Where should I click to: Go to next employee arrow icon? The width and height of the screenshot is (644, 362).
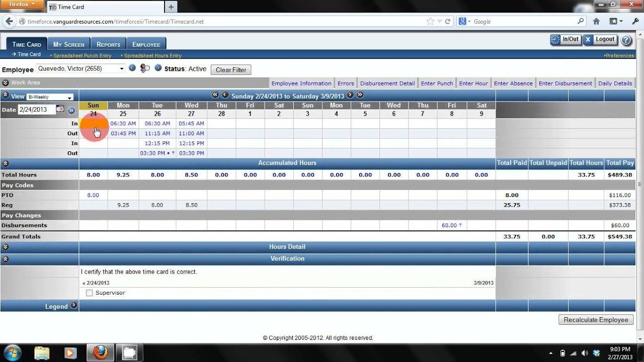[x=158, y=68]
